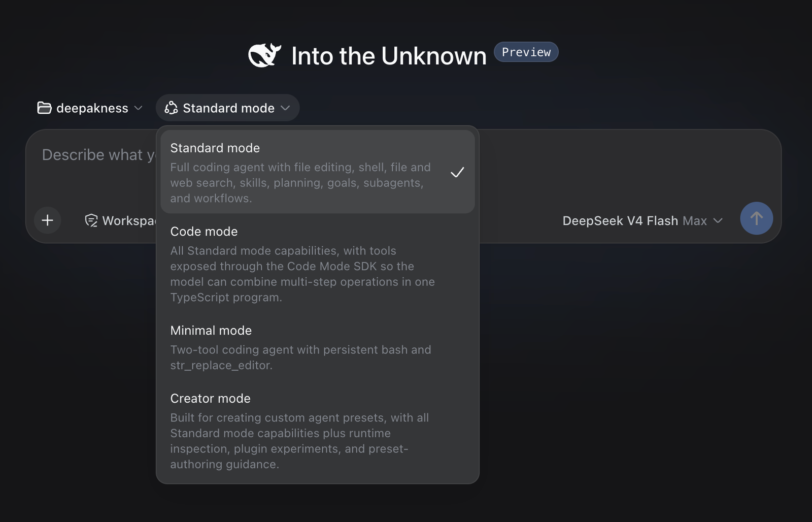Click the chevron next to Max

click(x=718, y=221)
